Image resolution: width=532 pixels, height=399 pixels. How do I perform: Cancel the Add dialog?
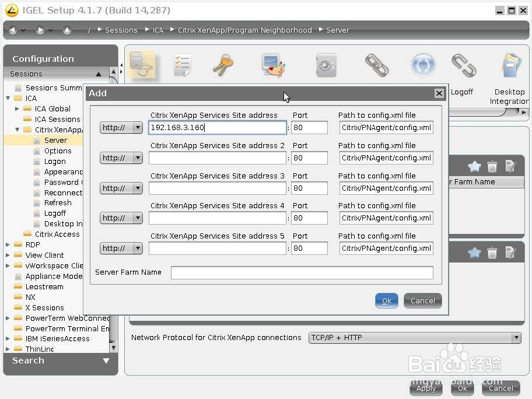(423, 300)
